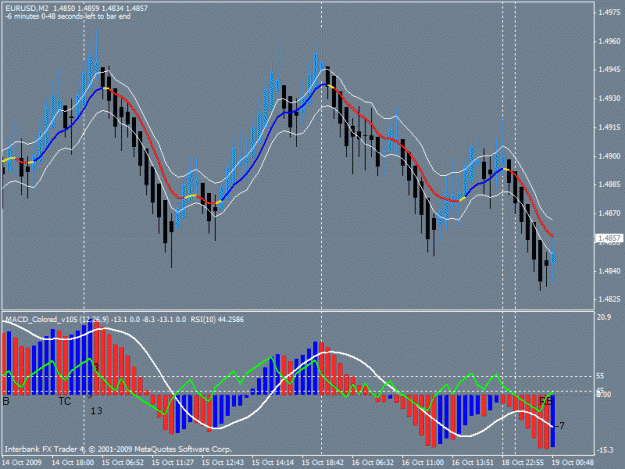Select the 18 Oct 22:55 time label
625x469 pixels.
click(x=523, y=463)
